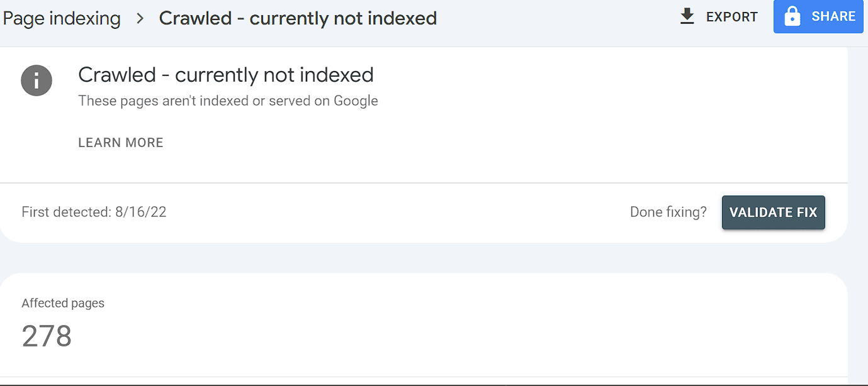Open the SHARE dialog button
The height and width of the screenshot is (386, 868).
818,16
